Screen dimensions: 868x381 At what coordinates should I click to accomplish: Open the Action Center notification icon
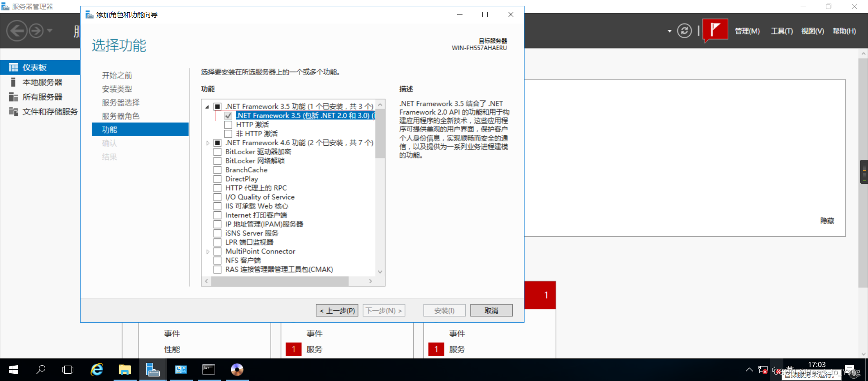point(849,370)
